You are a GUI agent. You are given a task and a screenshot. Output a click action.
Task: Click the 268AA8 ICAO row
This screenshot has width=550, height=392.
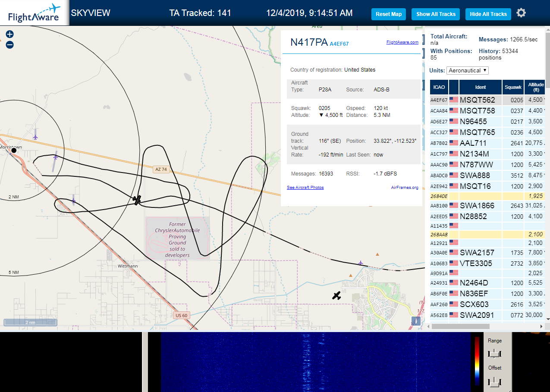pyautogui.click(x=487, y=234)
